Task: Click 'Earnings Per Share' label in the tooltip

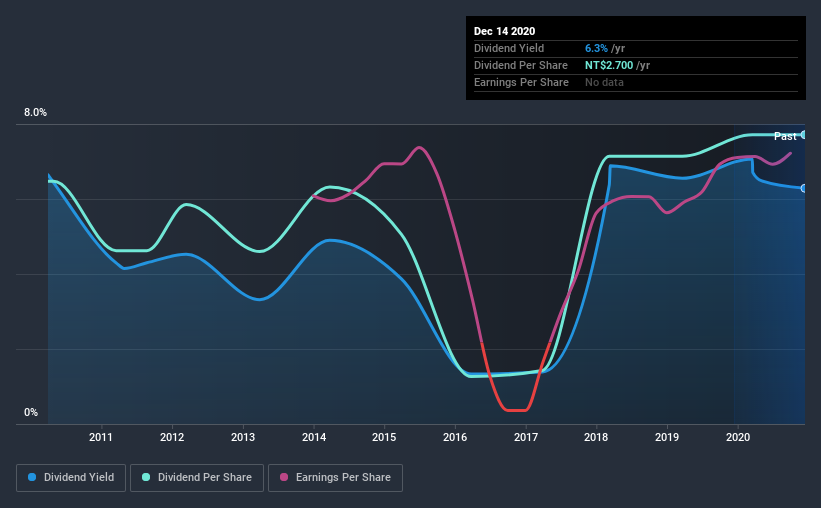Action: click(521, 82)
